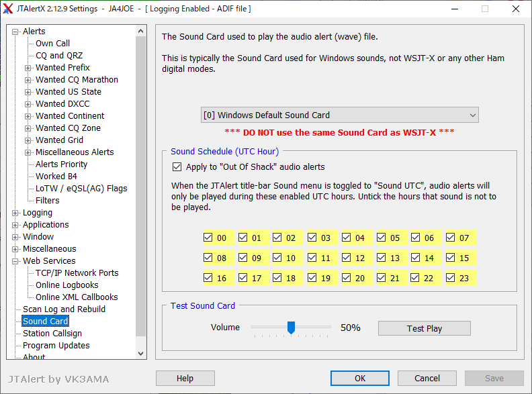The height and width of the screenshot is (394, 532).
Task: Select Alerts Priority tree item
Action: pyautogui.click(x=61, y=164)
